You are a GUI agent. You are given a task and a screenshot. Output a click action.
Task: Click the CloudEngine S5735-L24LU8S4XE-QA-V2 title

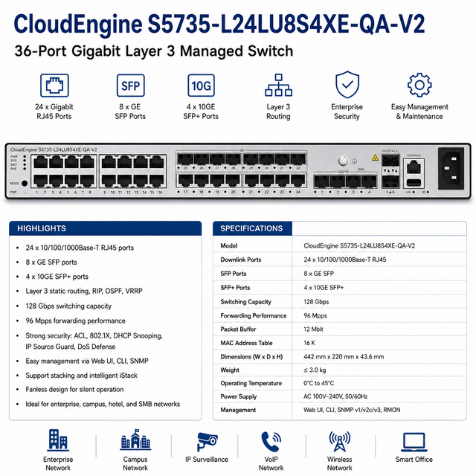tap(219, 25)
